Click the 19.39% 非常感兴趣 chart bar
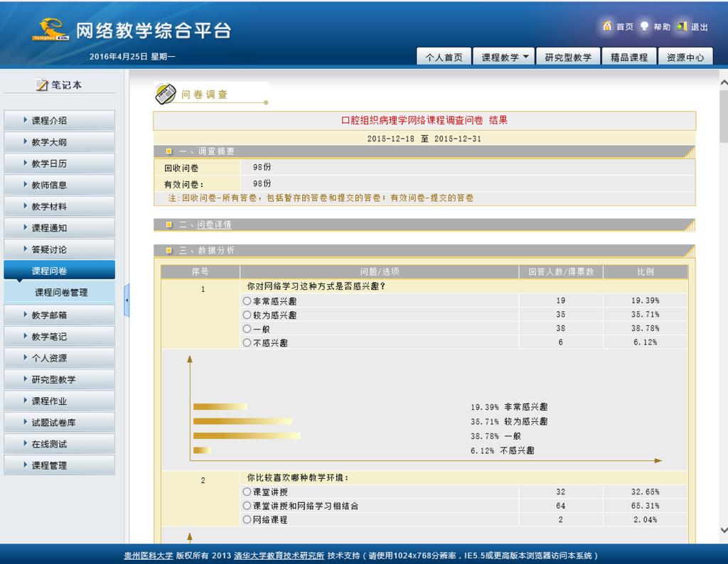Screen dimensions: 728x564 point(220,407)
